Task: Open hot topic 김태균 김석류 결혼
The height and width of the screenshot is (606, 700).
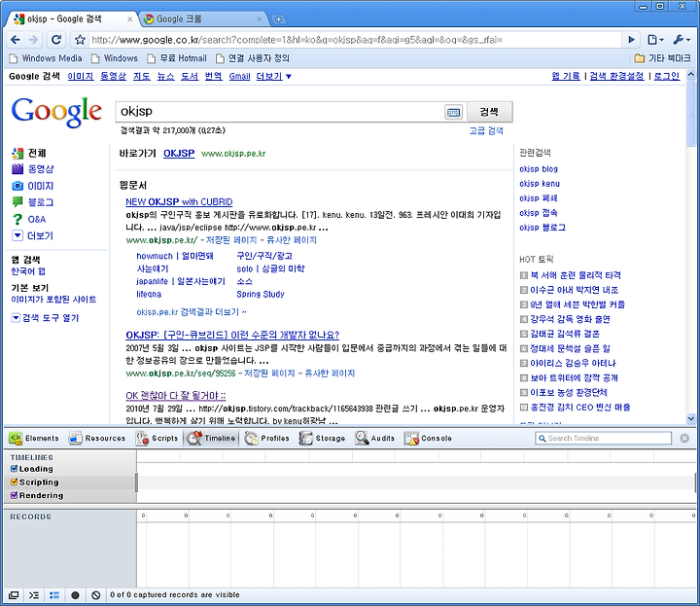Action: click(565, 334)
